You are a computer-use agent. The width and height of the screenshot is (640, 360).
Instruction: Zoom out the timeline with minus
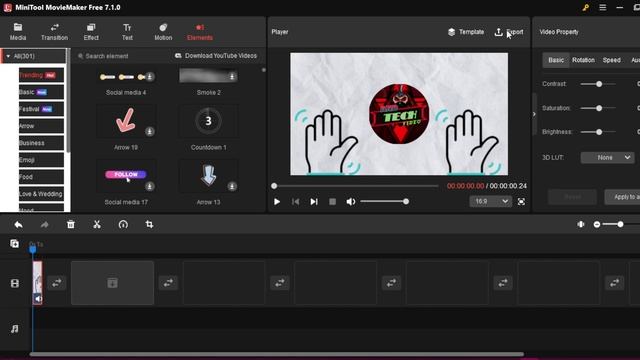point(597,224)
